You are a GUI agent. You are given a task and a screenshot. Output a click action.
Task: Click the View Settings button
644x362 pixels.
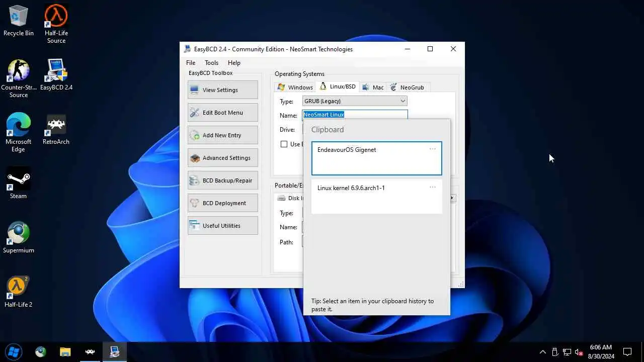(x=223, y=90)
